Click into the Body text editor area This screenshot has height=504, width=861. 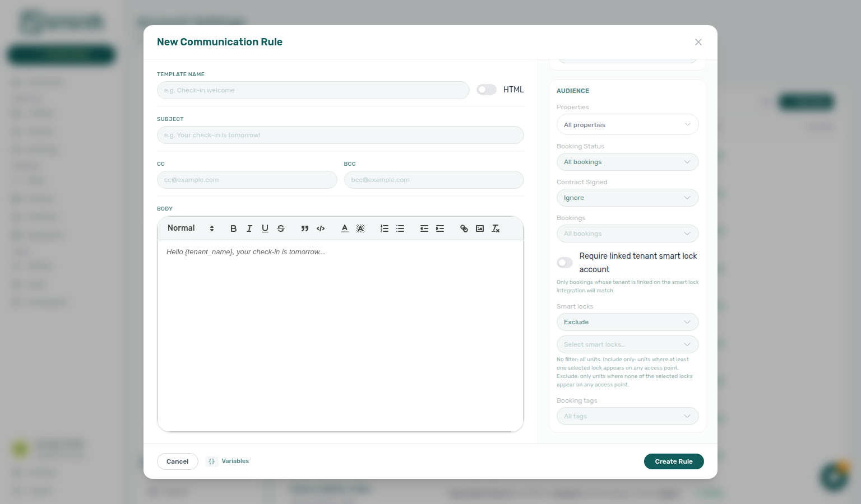pyautogui.click(x=340, y=335)
